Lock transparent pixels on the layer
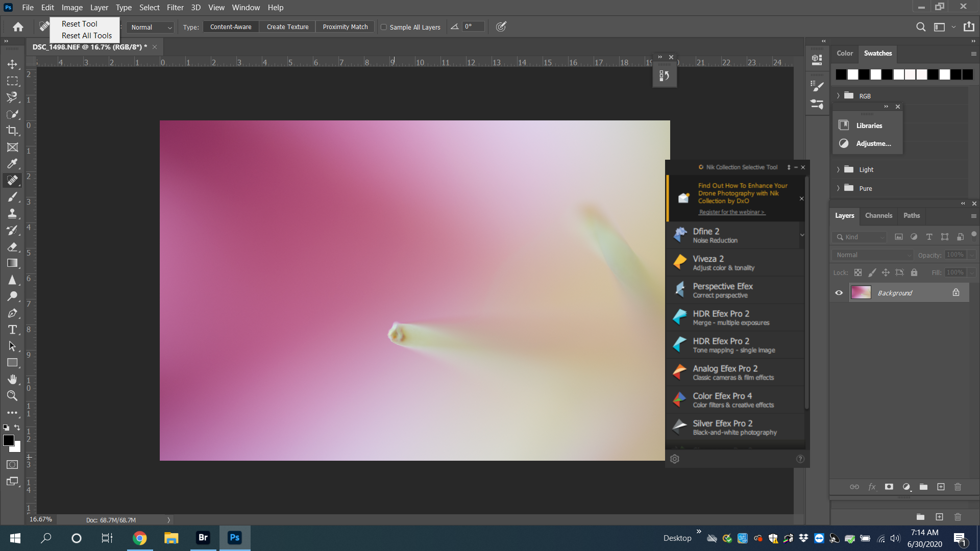 (858, 272)
